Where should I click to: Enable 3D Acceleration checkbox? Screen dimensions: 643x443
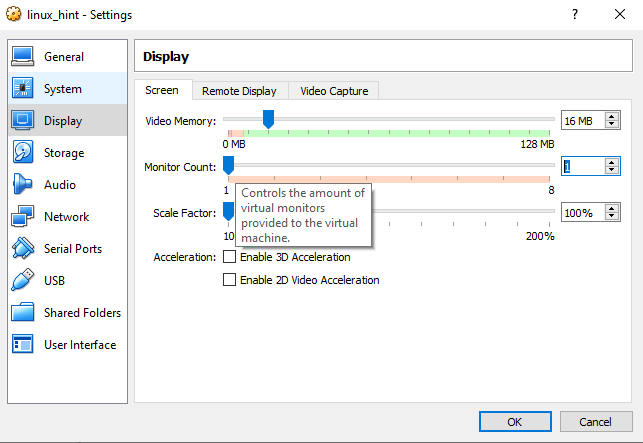tap(229, 257)
